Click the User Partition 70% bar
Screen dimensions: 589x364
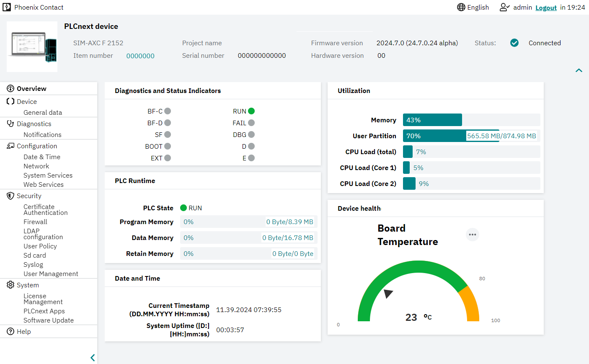[472, 136]
